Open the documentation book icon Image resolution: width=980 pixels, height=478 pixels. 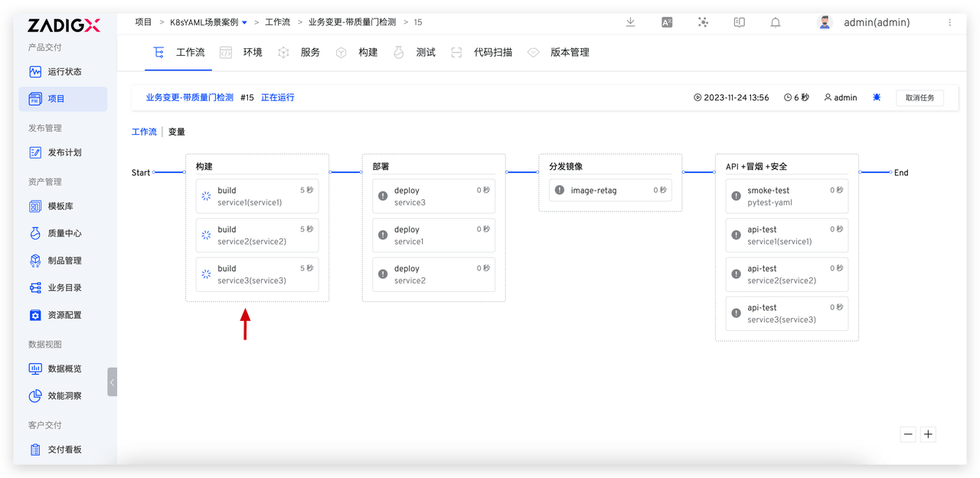[739, 22]
